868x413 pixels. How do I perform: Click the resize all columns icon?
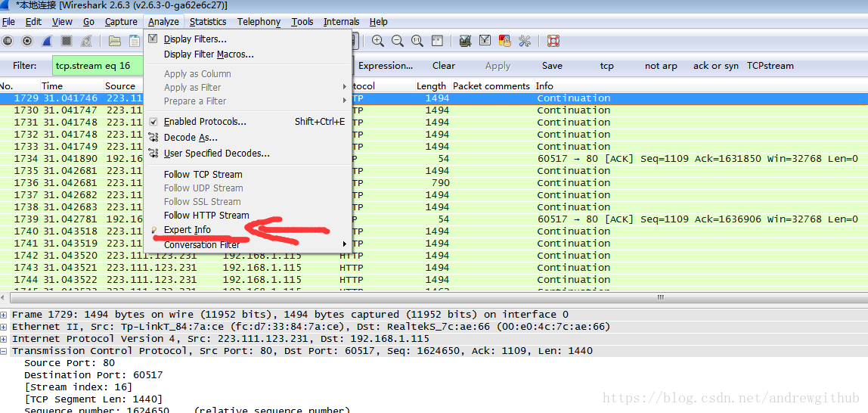437,41
